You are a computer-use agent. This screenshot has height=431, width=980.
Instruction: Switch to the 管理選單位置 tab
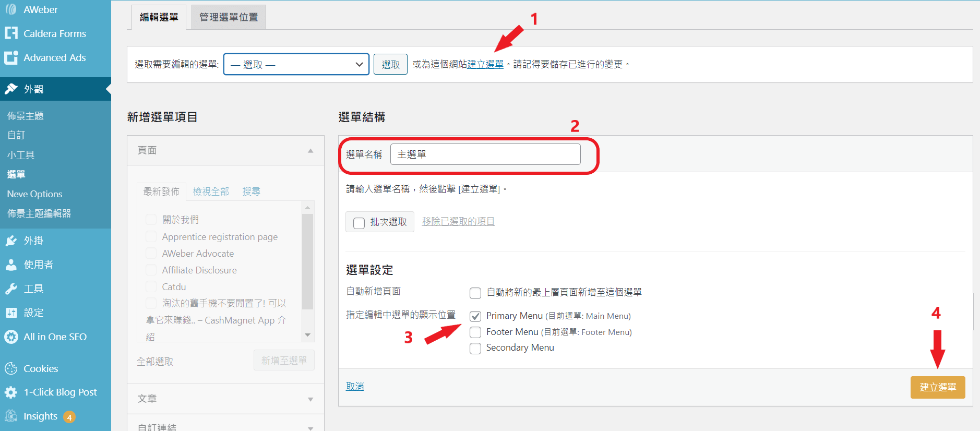click(x=229, y=17)
